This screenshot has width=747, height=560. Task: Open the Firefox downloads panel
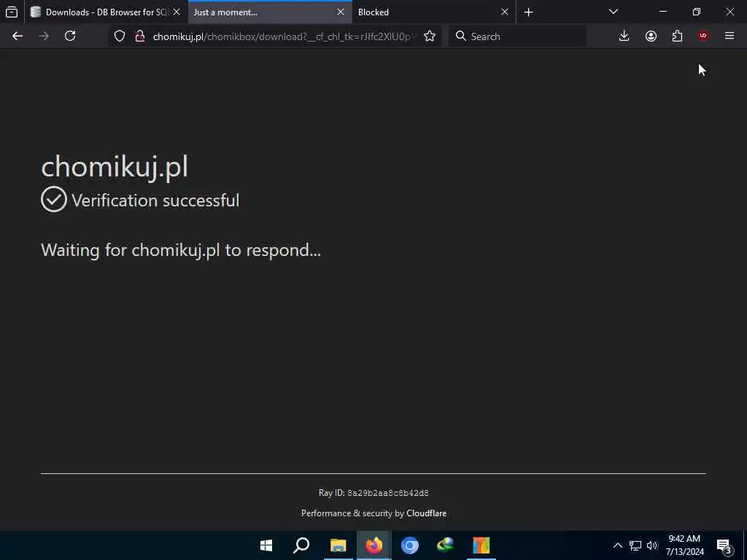point(624,36)
